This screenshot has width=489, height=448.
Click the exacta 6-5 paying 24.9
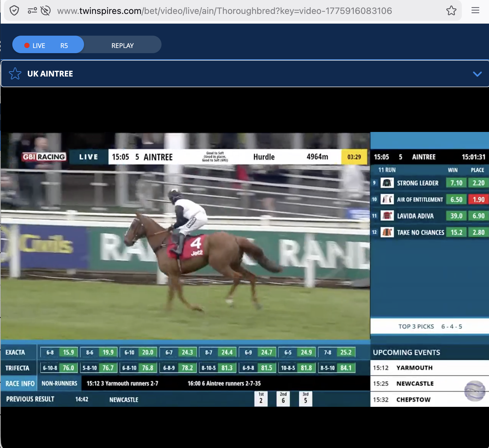click(x=297, y=352)
